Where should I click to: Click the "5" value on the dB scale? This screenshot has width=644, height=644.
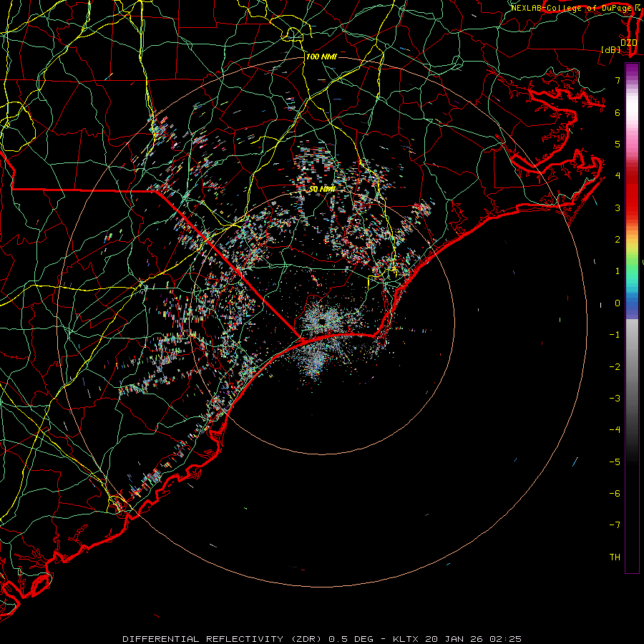point(618,144)
